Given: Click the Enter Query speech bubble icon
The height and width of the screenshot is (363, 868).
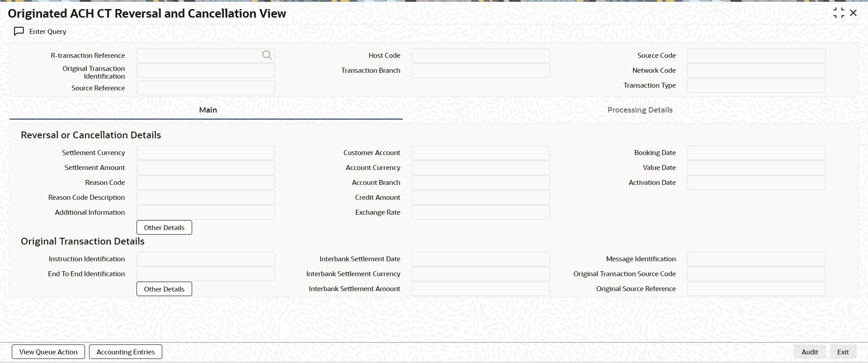Looking at the screenshot, I should (x=19, y=31).
